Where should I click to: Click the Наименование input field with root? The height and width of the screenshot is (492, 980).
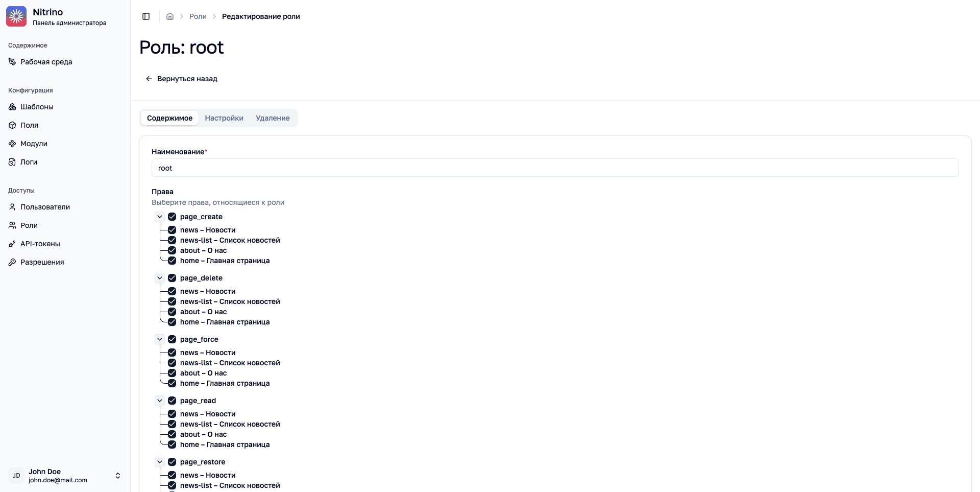click(555, 168)
